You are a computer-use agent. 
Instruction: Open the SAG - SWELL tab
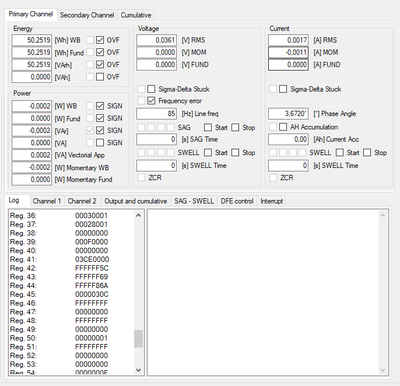(194, 201)
